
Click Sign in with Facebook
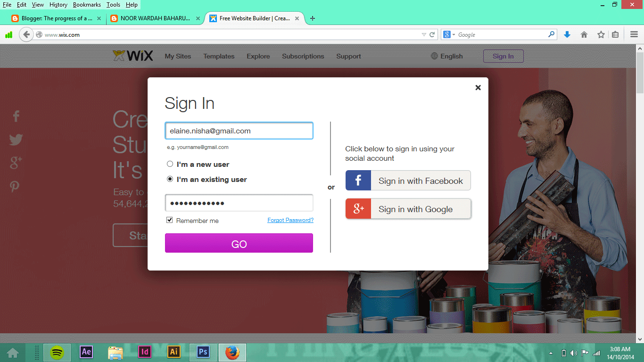coord(408,181)
